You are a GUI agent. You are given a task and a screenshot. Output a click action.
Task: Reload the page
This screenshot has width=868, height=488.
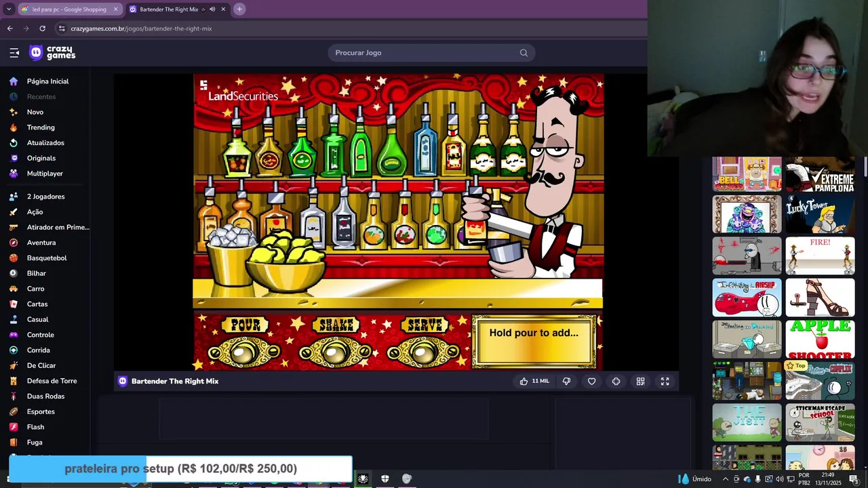42,28
